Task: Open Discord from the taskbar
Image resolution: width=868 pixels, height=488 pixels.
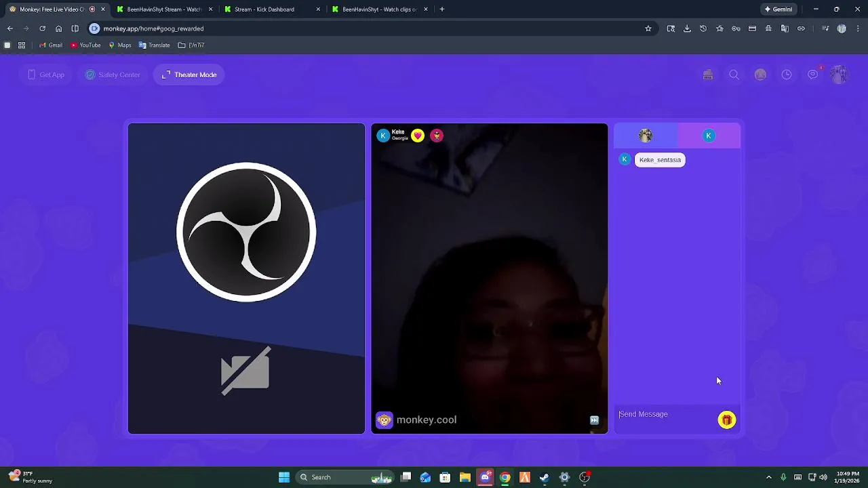Action: pos(485,477)
